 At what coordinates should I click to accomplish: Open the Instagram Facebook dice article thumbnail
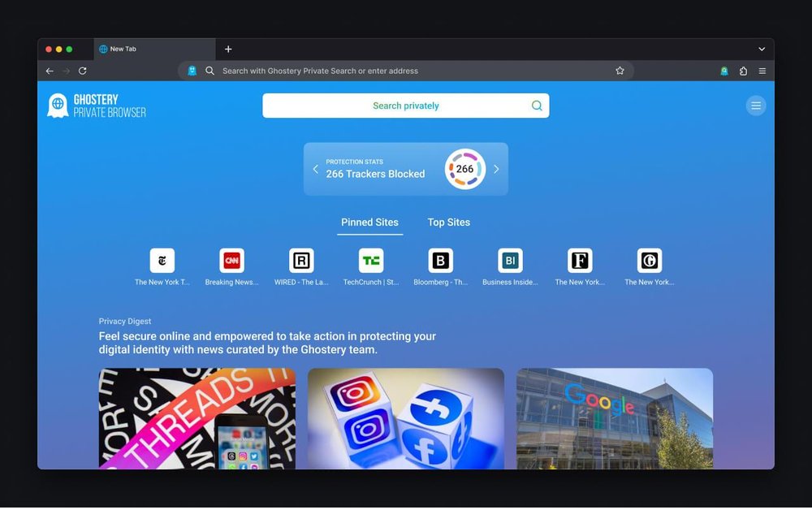coord(406,419)
